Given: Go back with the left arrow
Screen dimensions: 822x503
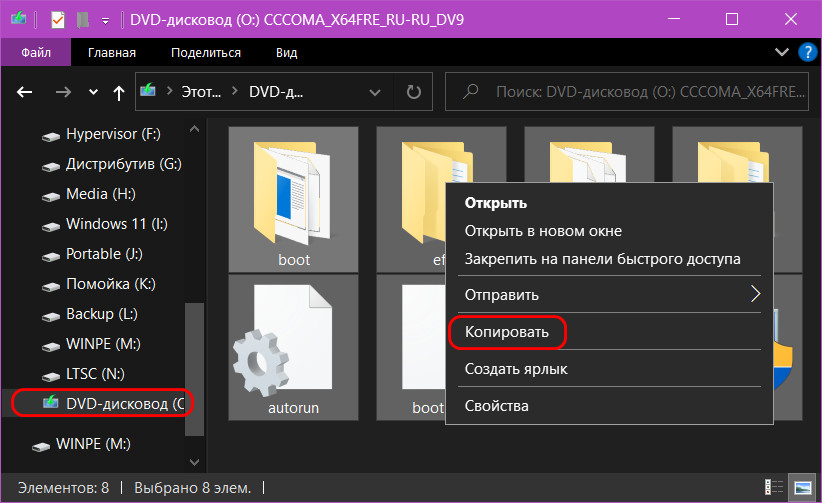Looking at the screenshot, I should (25, 92).
